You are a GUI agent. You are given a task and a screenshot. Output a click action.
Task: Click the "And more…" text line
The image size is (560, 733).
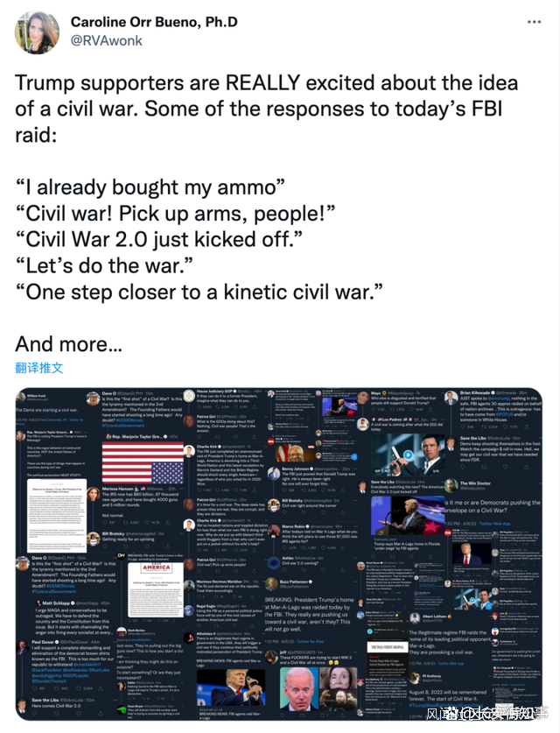[68, 344]
